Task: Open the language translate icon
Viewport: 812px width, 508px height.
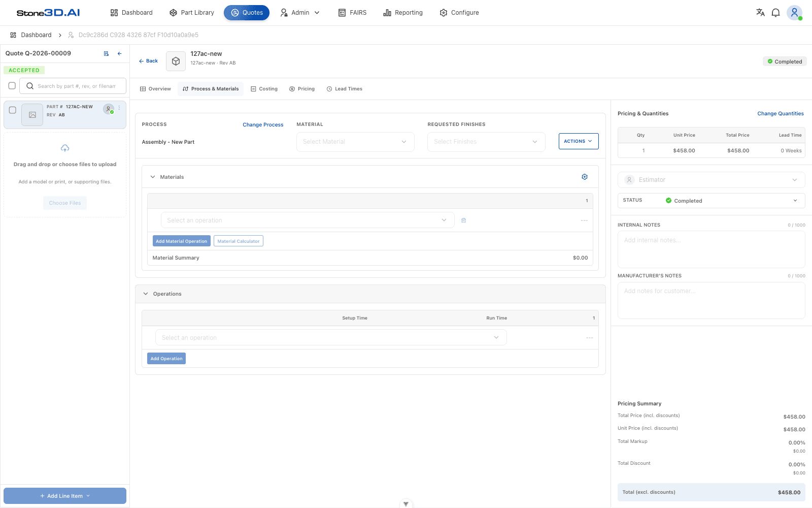Action: pyautogui.click(x=760, y=13)
